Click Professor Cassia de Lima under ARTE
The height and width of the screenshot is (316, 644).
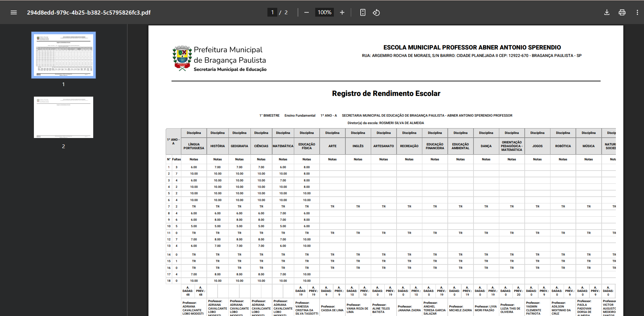tap(332, 309)
